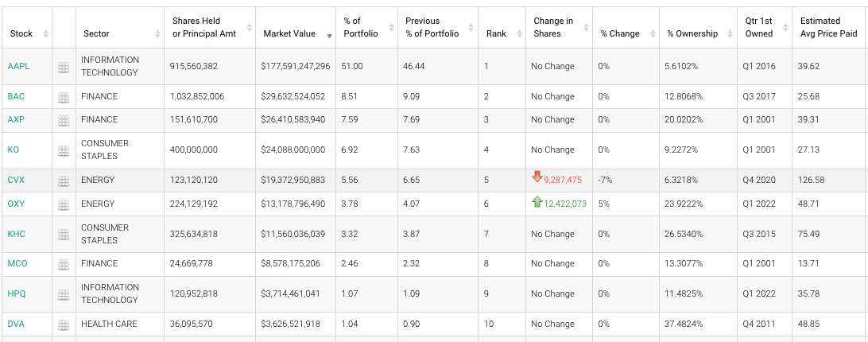Open the DVA stock link
Viewport: 868px width, 342px height.
[16, 324]
